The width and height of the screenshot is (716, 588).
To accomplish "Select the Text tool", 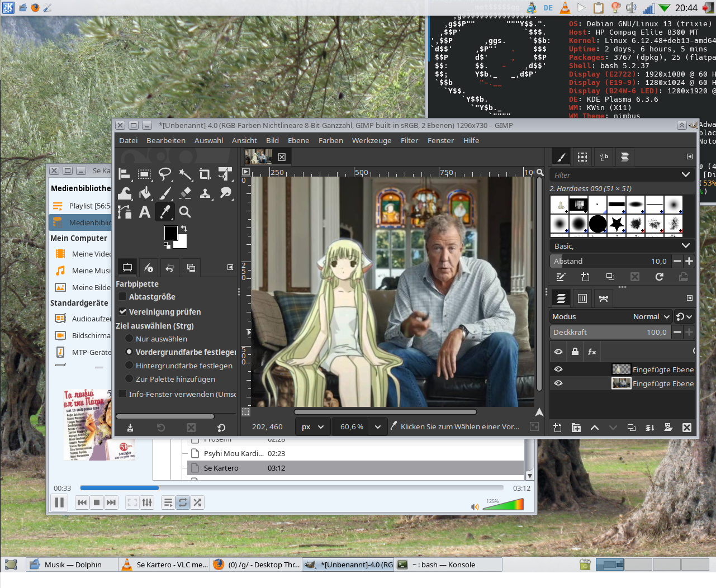I will (x=144, y=212).
